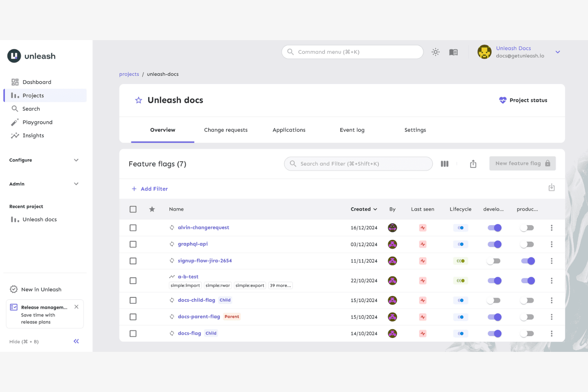
Task: Click the user avatar in header
Action: pos(484,52)
